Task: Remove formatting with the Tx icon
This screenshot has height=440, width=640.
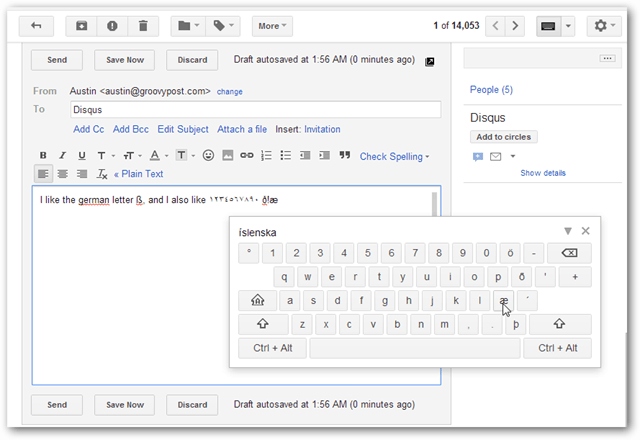Action: (102, 174)
